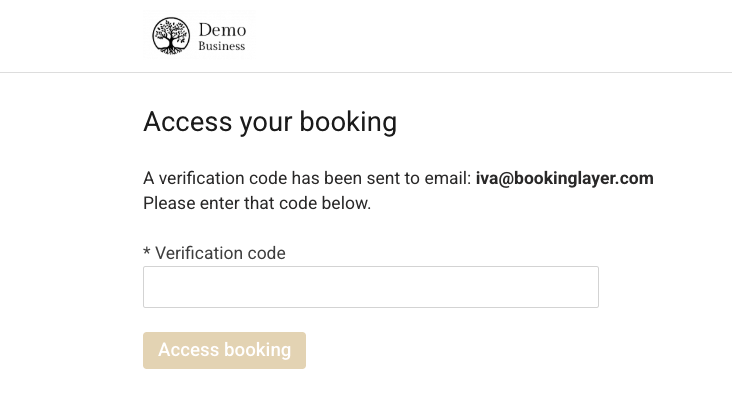The height and width of the screenshot is (403, 732).
Task: Click the "iva" username part of email
Action: [x=486, y=179]
